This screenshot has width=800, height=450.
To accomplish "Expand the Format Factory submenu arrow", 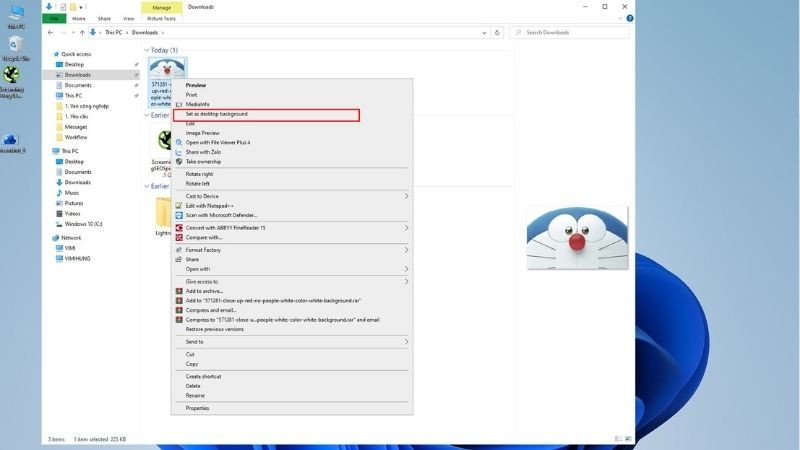I will 406,250.
